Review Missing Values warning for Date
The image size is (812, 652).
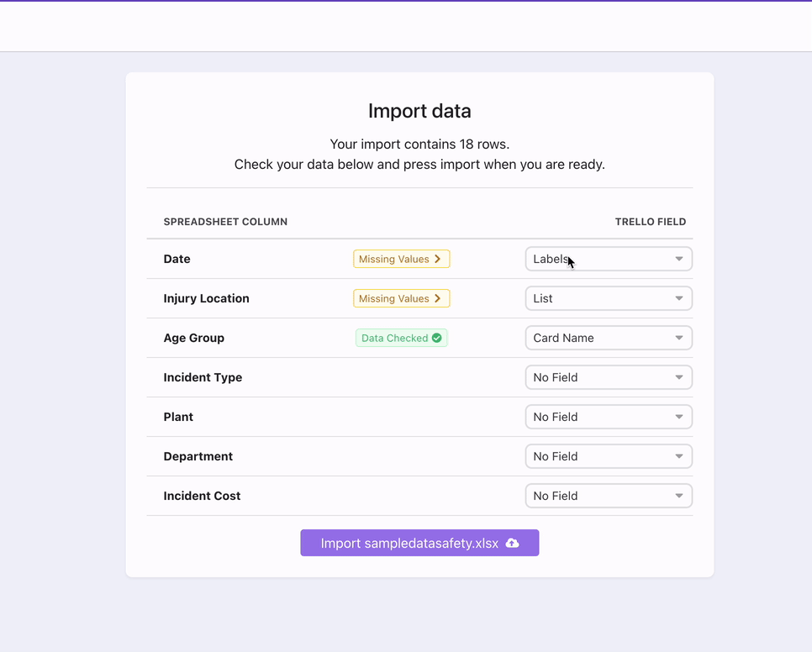pyautogui.click(x=401, y=259)
